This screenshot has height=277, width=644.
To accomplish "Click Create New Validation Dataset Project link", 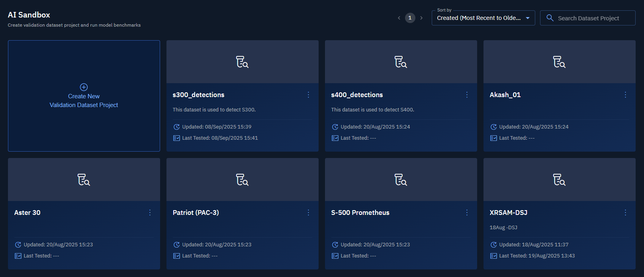I will [x=84, y=101].
